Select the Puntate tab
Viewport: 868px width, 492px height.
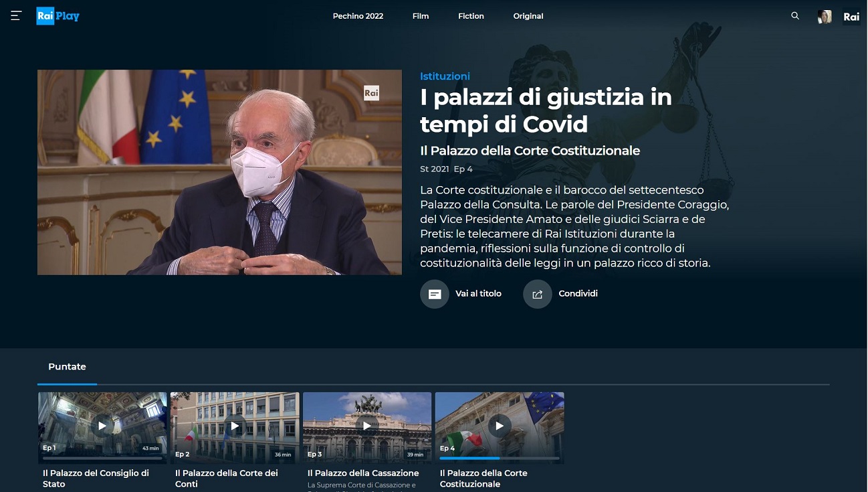tap(67, 366)
